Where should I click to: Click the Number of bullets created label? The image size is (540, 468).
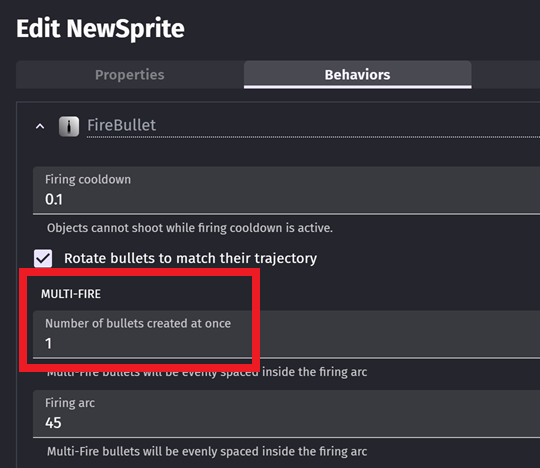click(x=138, y=324)
